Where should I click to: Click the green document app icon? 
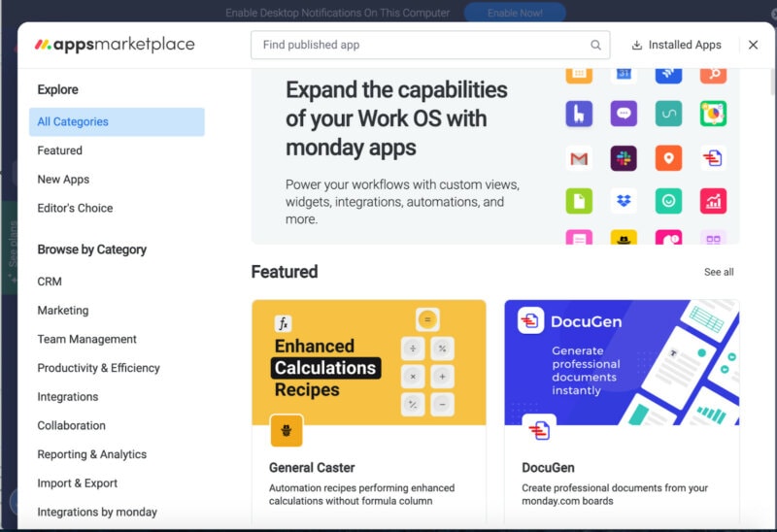(579, 201)
